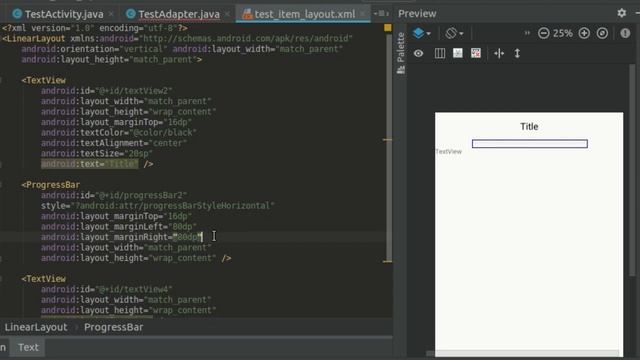Click the textAlignment="center" attribute

pyautogui.click(x=114, y=143)
